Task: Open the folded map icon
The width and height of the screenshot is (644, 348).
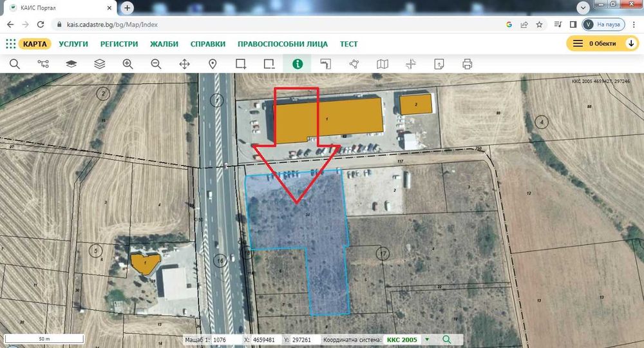Action: pos(383,64)
